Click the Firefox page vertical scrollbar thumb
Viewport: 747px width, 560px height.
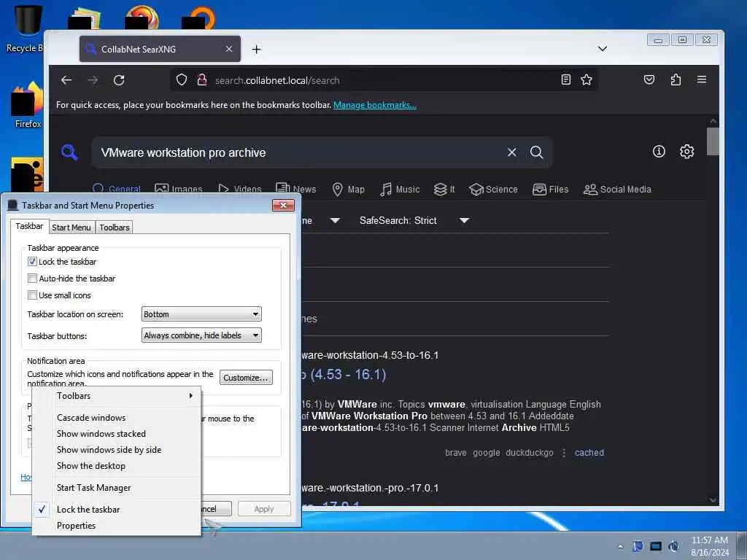pos(713,141)
